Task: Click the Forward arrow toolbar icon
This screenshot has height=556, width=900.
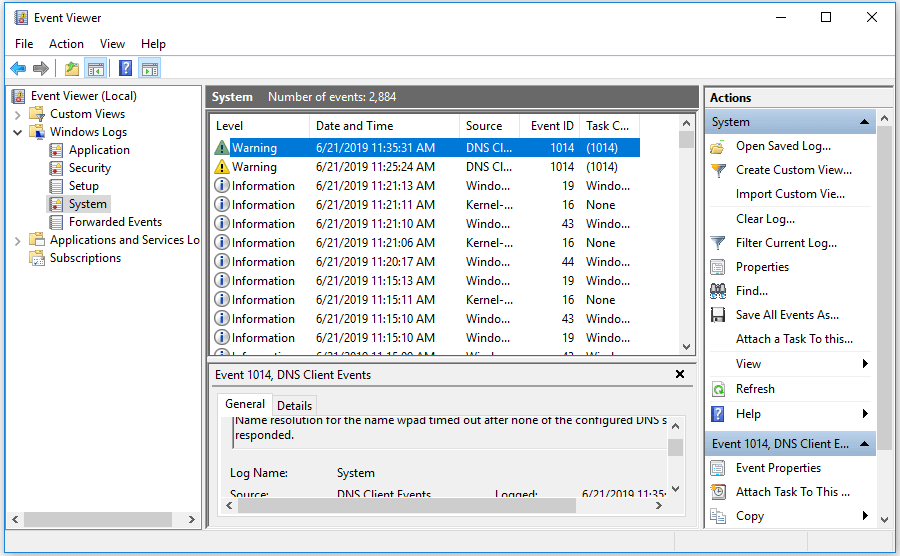Action: [x=41, y=69]
